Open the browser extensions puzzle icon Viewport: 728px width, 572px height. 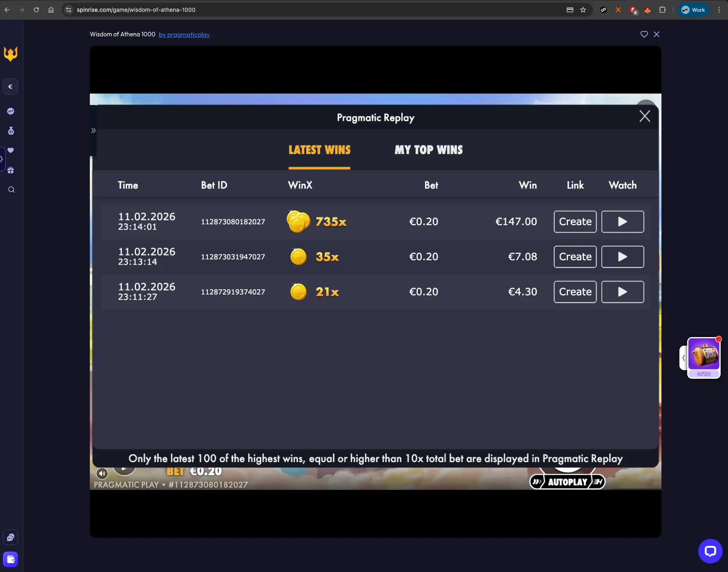663,10
